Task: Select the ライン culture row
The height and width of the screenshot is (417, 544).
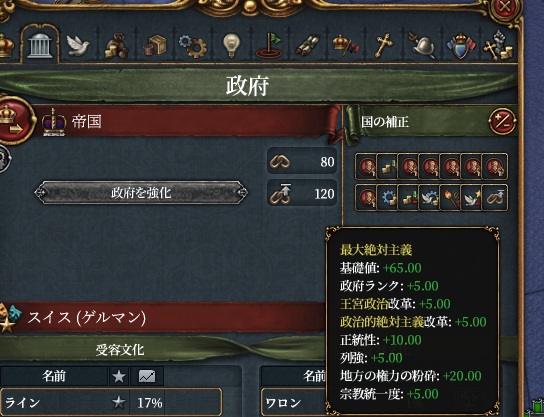Action: 111,402
